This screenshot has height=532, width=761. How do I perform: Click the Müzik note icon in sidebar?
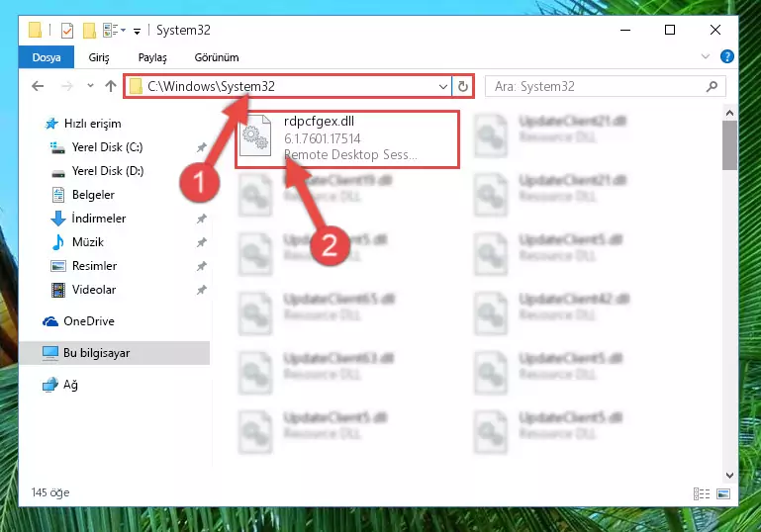coord(57,242)
